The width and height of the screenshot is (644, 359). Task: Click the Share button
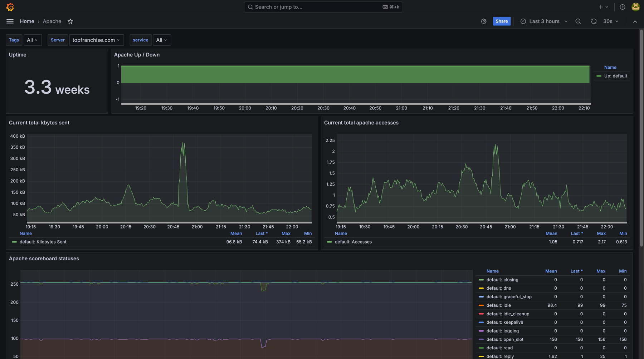(x=502, y=21)
